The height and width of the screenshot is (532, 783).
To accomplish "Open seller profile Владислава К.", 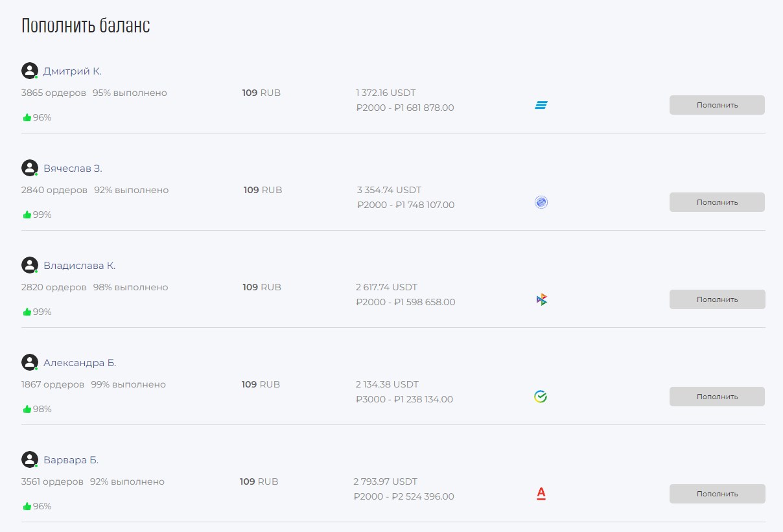I will click(x=79, y=266).
